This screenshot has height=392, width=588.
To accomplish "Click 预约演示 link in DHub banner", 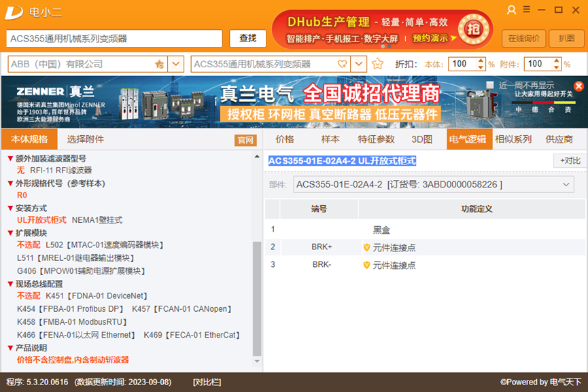I will click(x=430, y=38).
